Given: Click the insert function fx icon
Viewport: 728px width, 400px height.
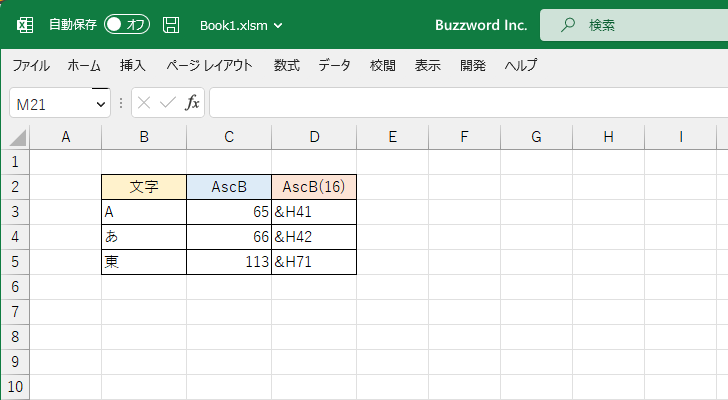Looking at the screenshot, I should [x=192, y=103].
